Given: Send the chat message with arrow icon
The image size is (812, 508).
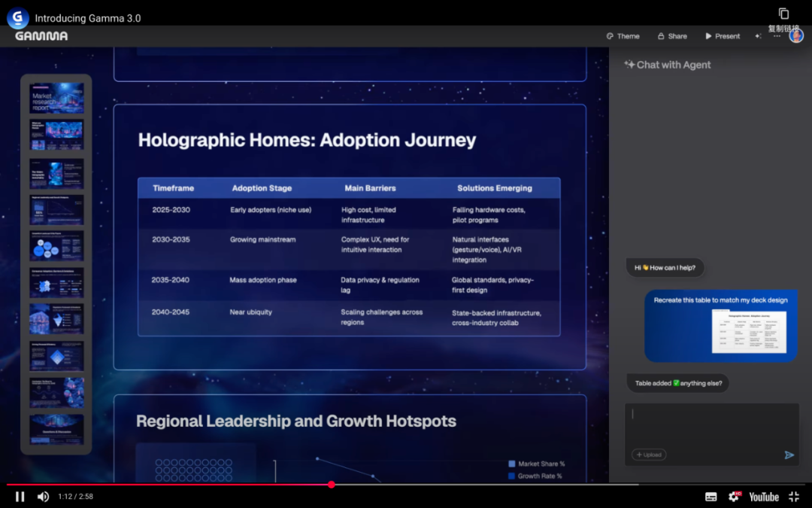Looking at the screenshot, I should tap(789, 455).
